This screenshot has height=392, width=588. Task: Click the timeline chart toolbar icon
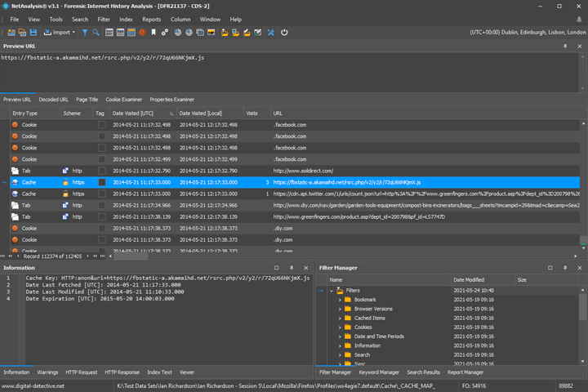(x=120, y=33)
